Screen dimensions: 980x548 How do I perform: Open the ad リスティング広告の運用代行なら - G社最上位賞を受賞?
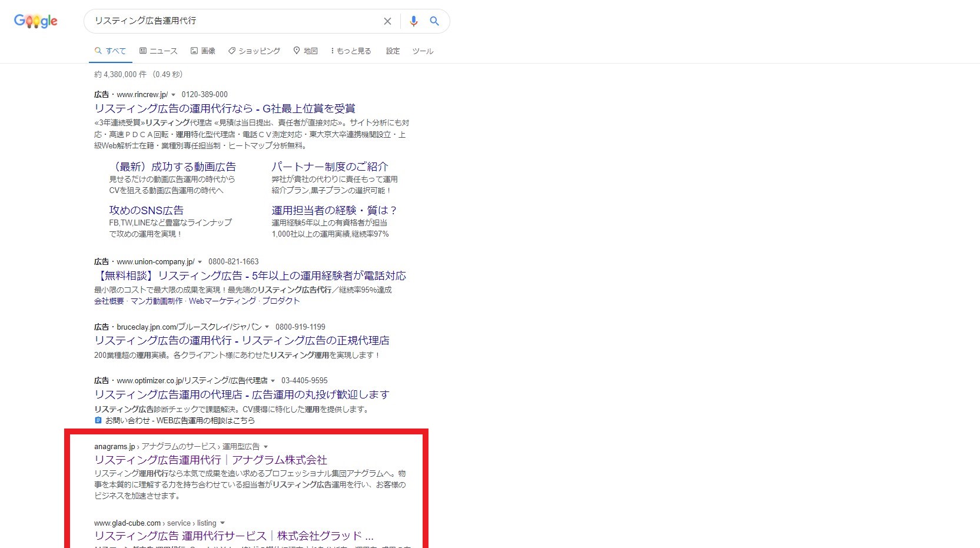click(x=225, y=108)
